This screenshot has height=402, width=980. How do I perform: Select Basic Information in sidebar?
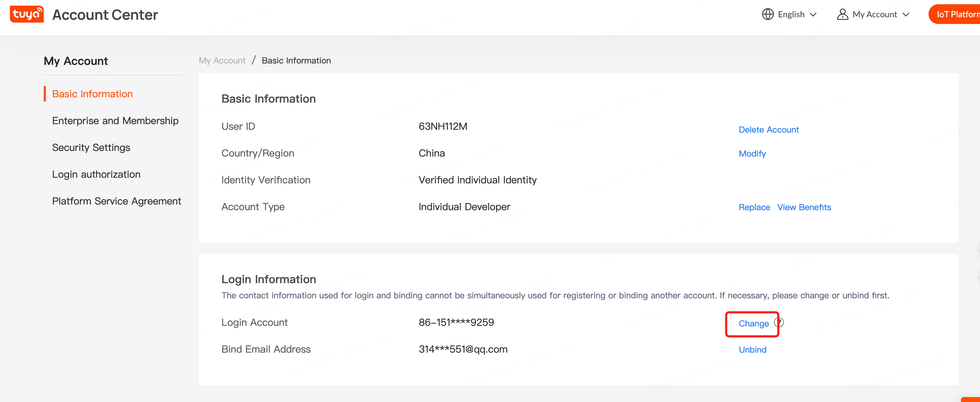92,94
